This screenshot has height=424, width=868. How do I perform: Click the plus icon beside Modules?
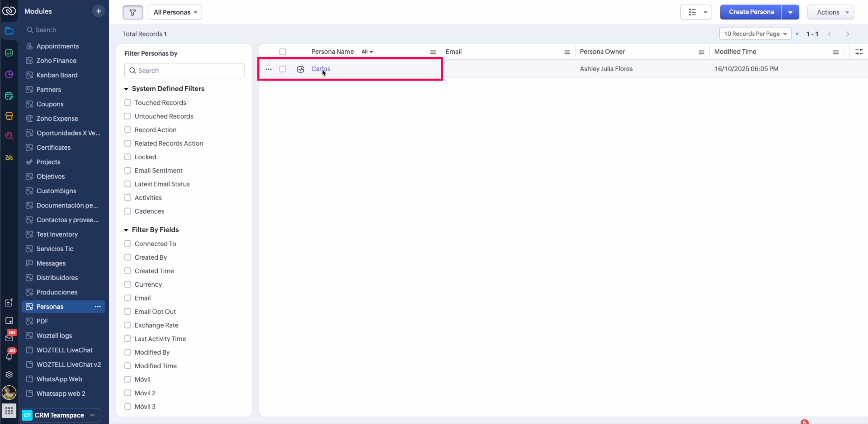pos(98,11)
